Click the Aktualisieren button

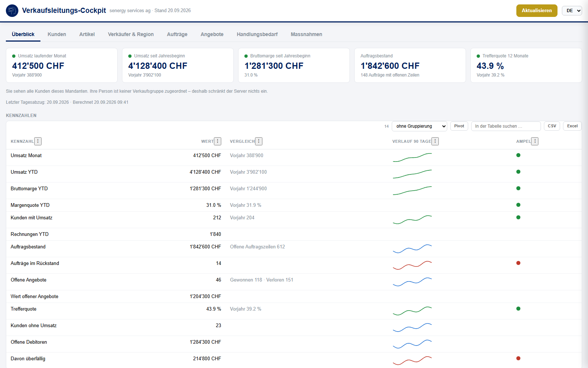(537, 11)
